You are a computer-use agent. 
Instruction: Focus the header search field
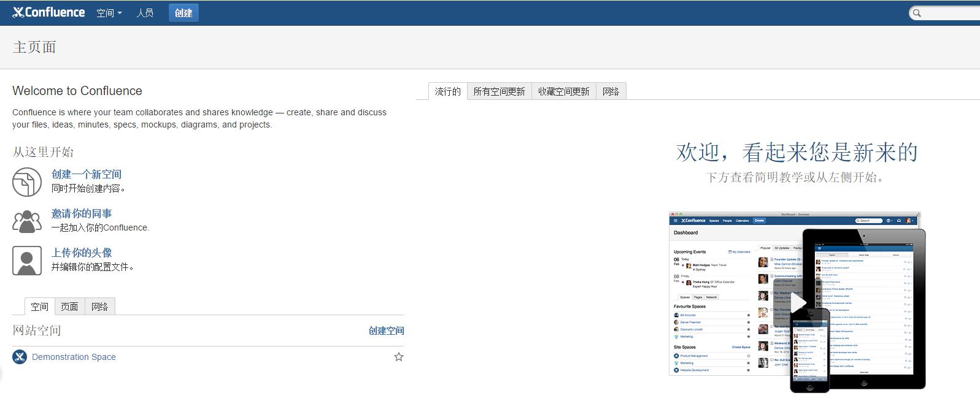[x=944, y=13]
